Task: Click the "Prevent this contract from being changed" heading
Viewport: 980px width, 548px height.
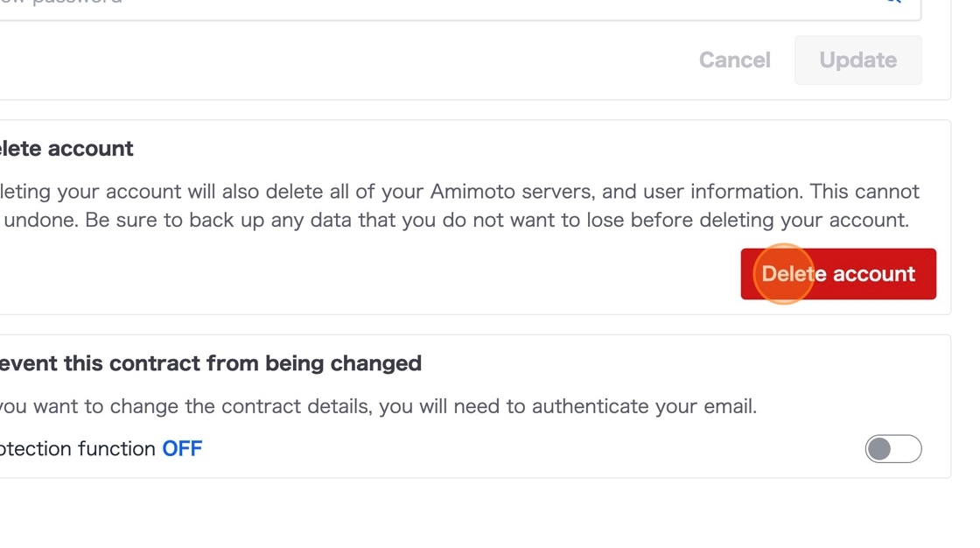Action: tap(210, 363)
